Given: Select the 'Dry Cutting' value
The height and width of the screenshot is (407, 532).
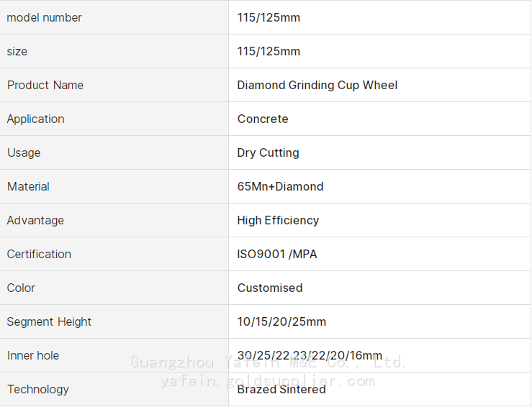Looking at the screenshot, I should pyautogui.click(x=268, y=152).
